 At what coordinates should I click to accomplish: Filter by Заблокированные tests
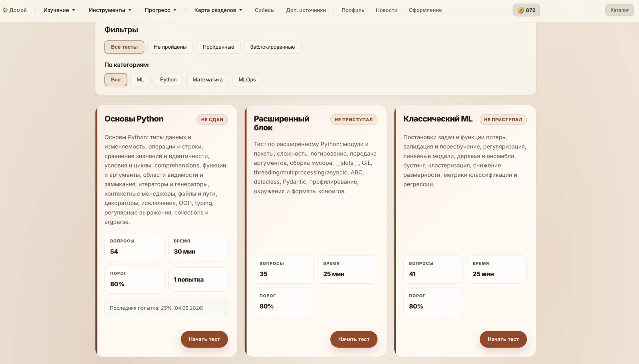click(272, 47)
